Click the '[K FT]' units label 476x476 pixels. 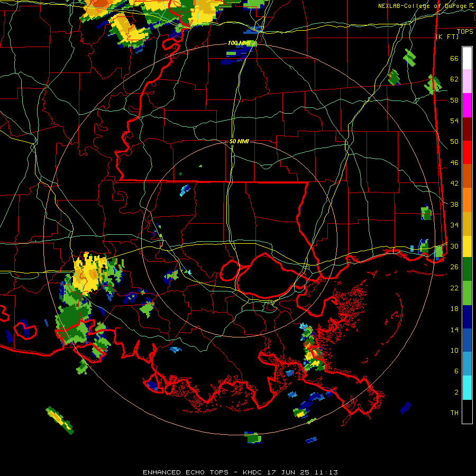coord(447,36)
